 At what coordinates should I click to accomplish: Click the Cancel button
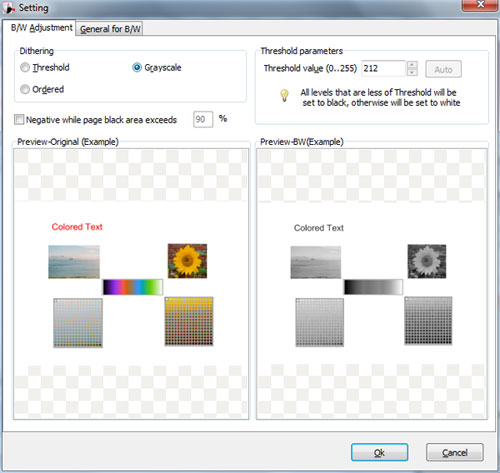click(x=455, y=452)
